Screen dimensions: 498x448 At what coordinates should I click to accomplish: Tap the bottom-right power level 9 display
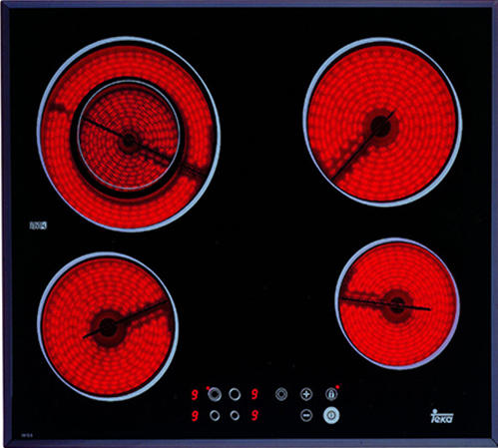click(254, 416)
